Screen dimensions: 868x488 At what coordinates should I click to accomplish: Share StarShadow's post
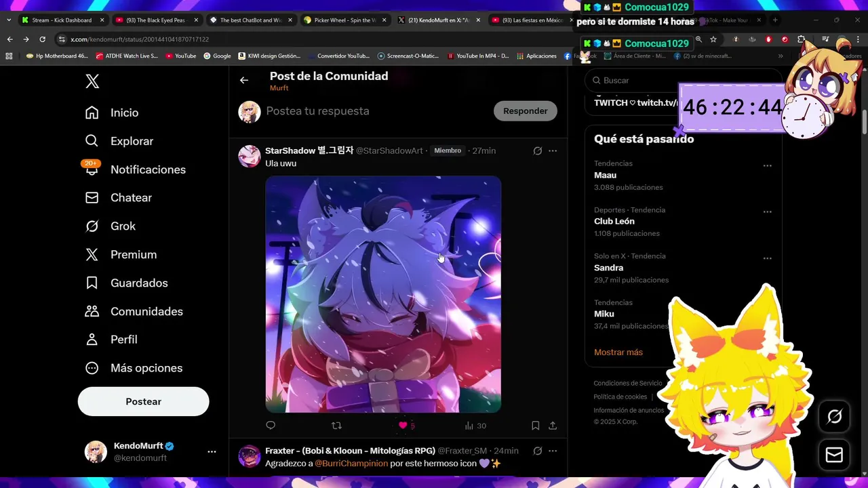pos(553,426)
